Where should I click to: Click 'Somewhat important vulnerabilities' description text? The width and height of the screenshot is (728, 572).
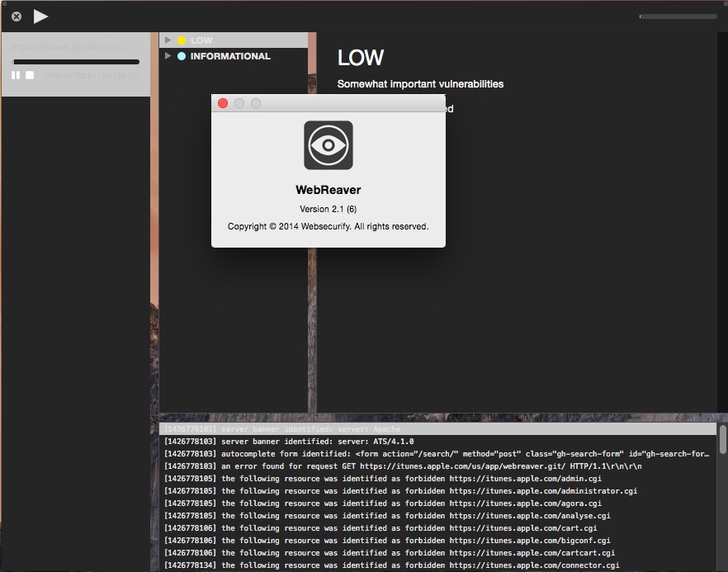[420, 84]
